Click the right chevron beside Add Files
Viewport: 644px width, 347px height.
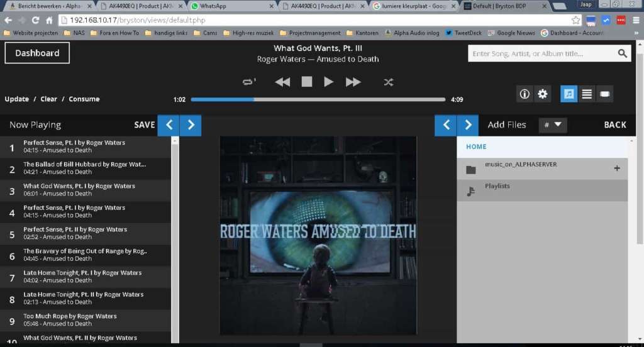tap(468, 125)
